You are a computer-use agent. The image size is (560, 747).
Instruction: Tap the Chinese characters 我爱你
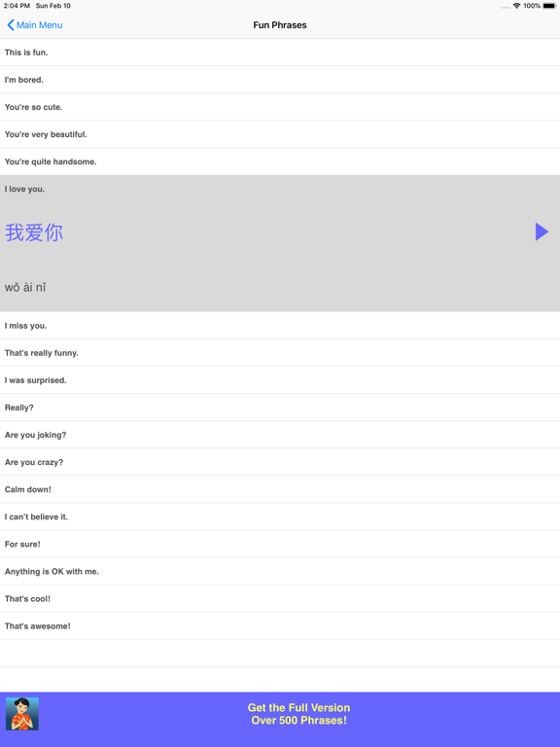(34, 232)
